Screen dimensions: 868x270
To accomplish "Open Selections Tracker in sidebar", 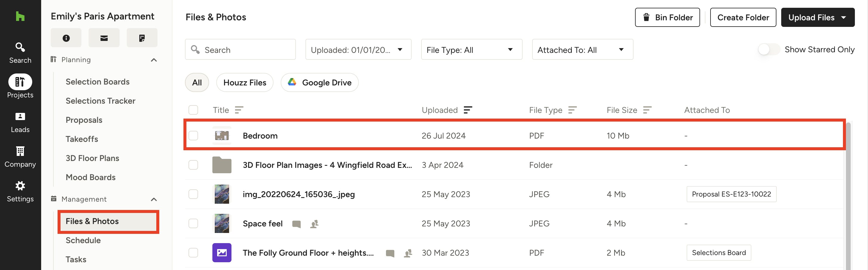I will click(101, 101).
